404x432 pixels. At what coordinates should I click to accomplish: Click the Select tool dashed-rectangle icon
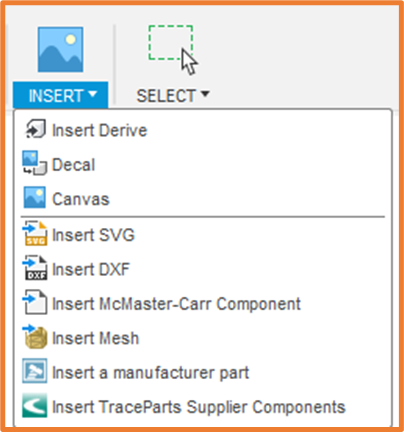click(173, 50)
